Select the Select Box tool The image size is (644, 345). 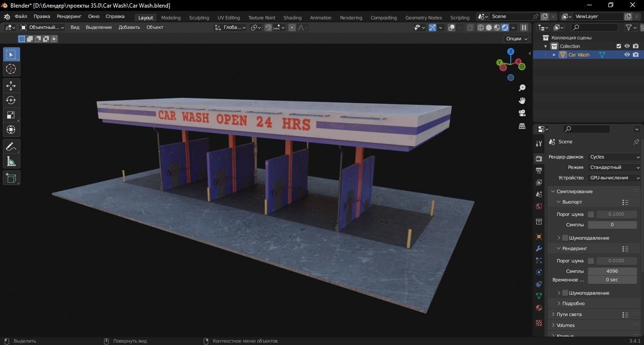click(x=11, y=55)
